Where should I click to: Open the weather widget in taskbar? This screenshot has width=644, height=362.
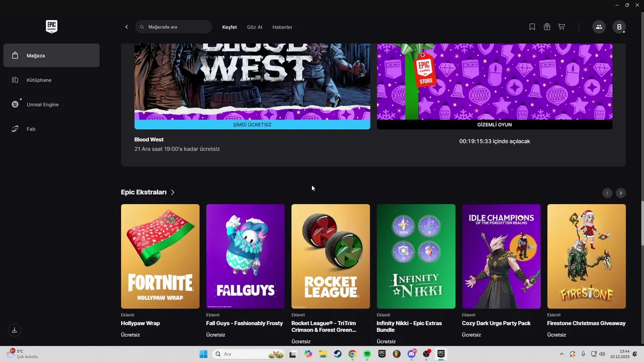23,354
